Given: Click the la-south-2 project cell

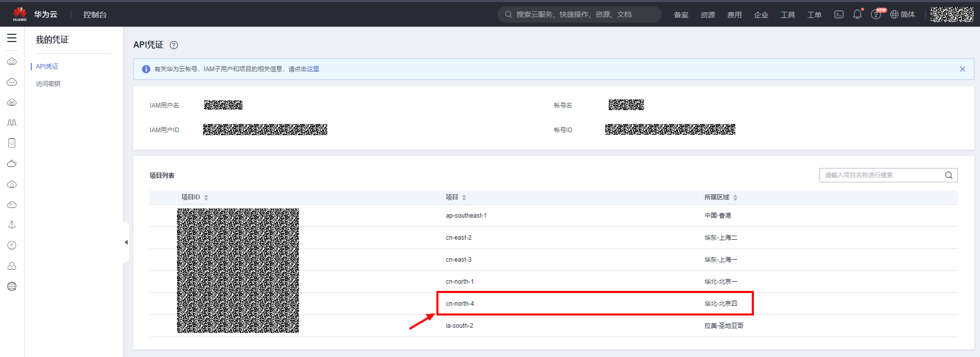Looking at the screenshot, I should 459,326.
